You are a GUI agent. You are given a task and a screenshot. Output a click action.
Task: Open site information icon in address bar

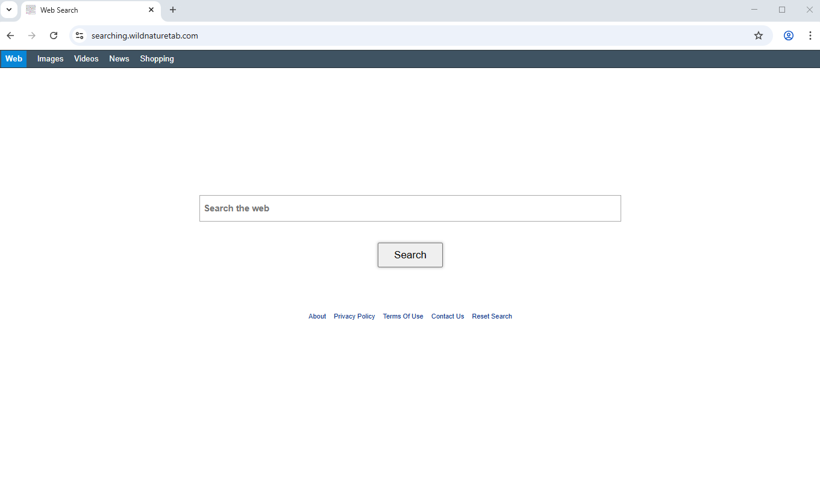tap(80, 36)
